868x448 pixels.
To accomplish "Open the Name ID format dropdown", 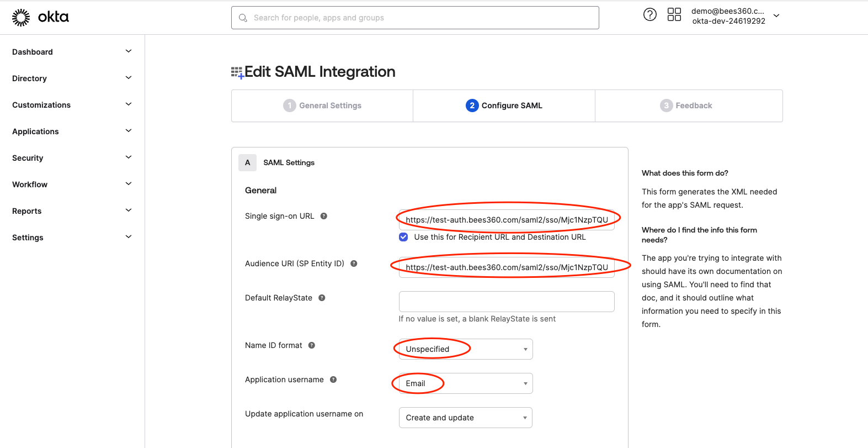I will (466, 349).
